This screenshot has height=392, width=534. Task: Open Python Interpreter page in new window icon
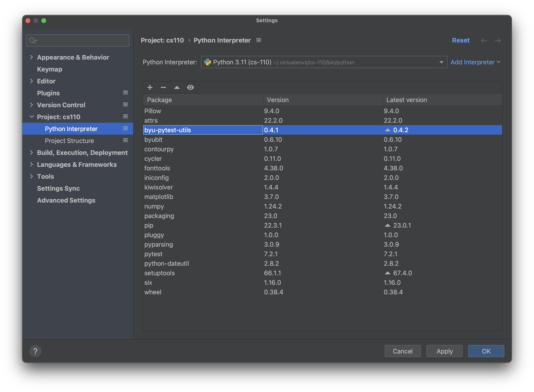coord(258,40)
